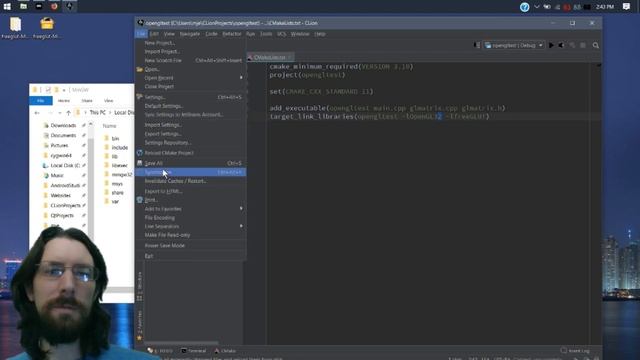This screenshot has width=640, height=360.
Task: Choose New Scratch File from File menu
Action: point(191,60)
